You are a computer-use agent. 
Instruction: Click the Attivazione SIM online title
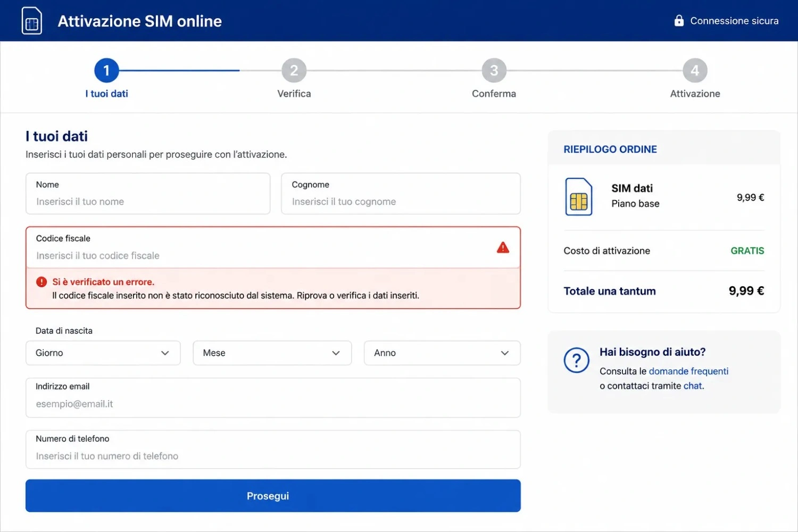[139, 21]
